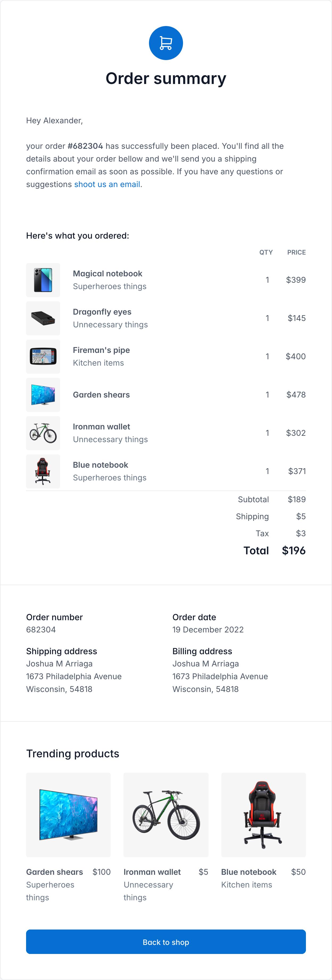This screenshot has height=980, width=332.
Task: Open the trending Ironman wallet bicycle image
Action: pyautogui.click(x=166, y=815)
